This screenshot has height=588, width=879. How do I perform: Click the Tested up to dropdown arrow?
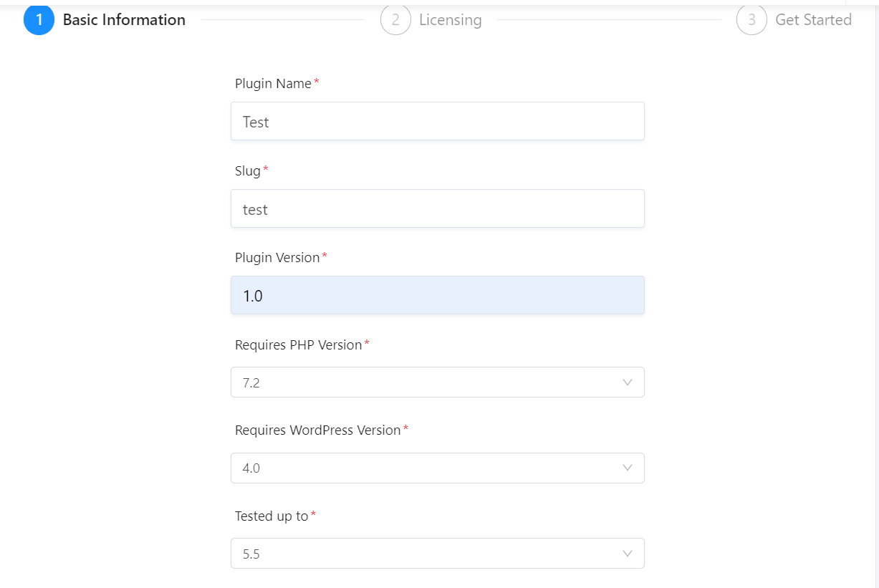pyautogui.click(x=627, y=553)
